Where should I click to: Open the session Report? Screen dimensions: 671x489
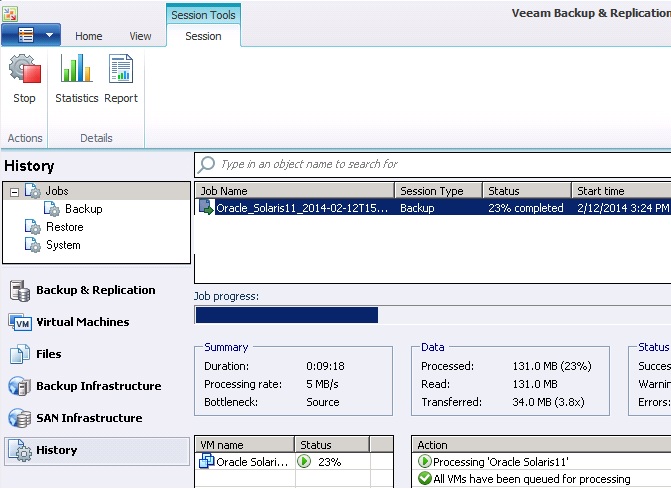121,79
